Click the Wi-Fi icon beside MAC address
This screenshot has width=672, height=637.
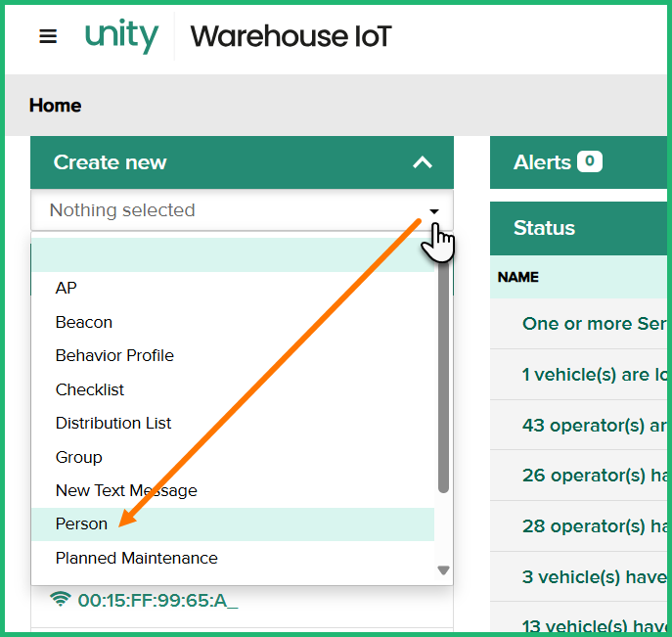point(61,599)
